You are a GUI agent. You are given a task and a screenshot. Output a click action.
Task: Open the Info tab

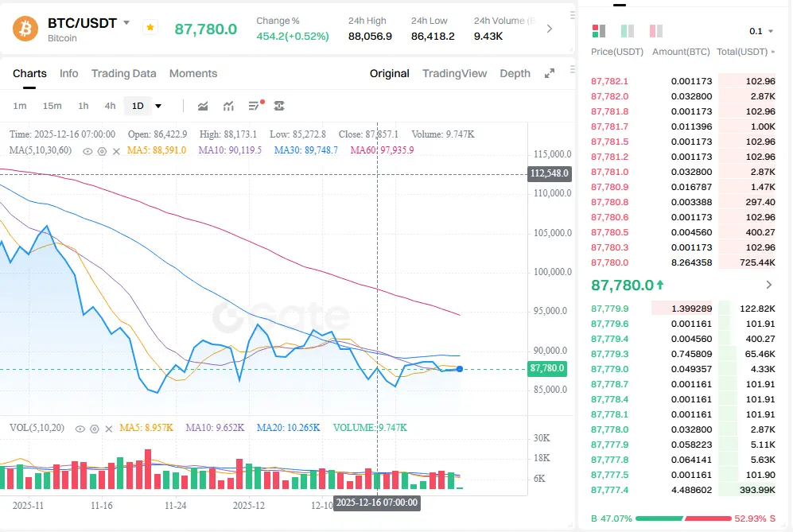[68, 73]
